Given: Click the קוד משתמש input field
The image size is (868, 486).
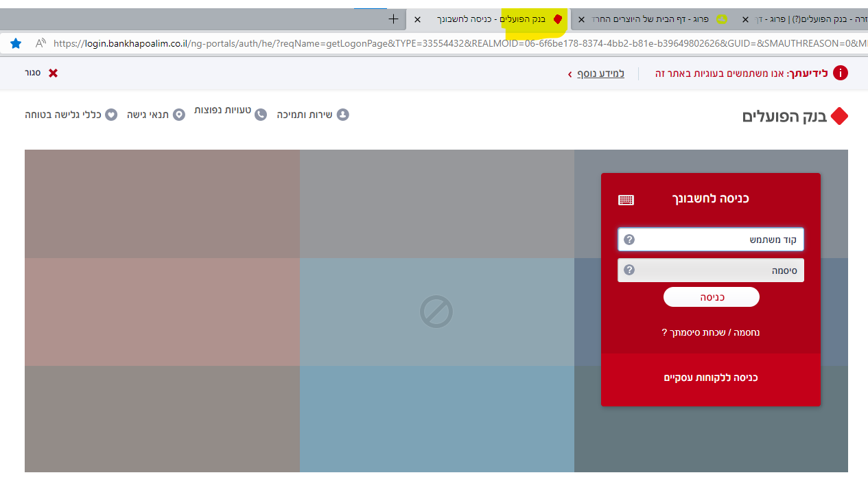Looking at the screenshot, I should [711, 240].
